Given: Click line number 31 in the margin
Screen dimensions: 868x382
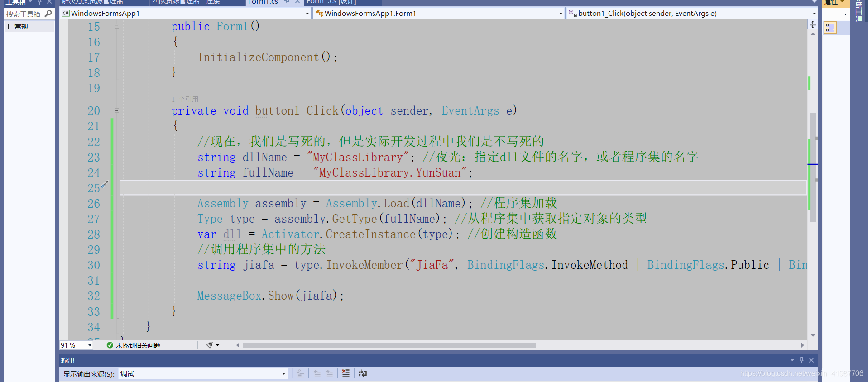Looking at the screenshot, I should [94, 281].
